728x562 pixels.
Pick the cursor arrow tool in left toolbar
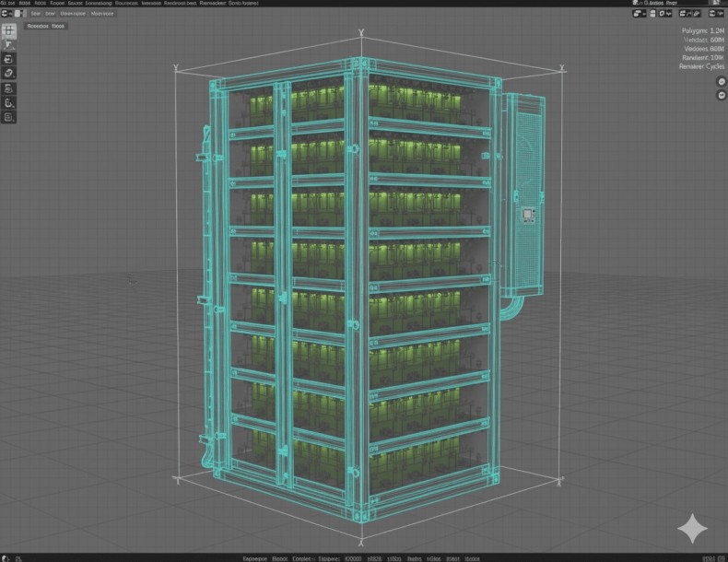click(9, 43)
